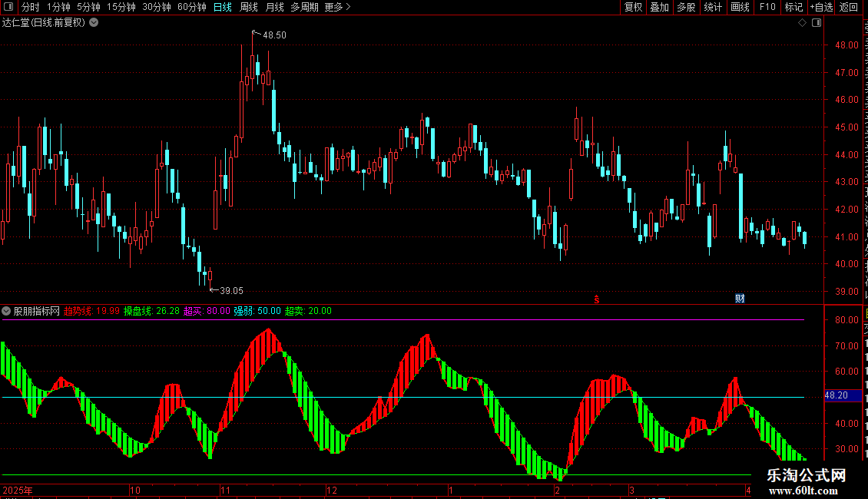Select the 60分钟 period tab
Screen dimensions: 868x499
191,7
